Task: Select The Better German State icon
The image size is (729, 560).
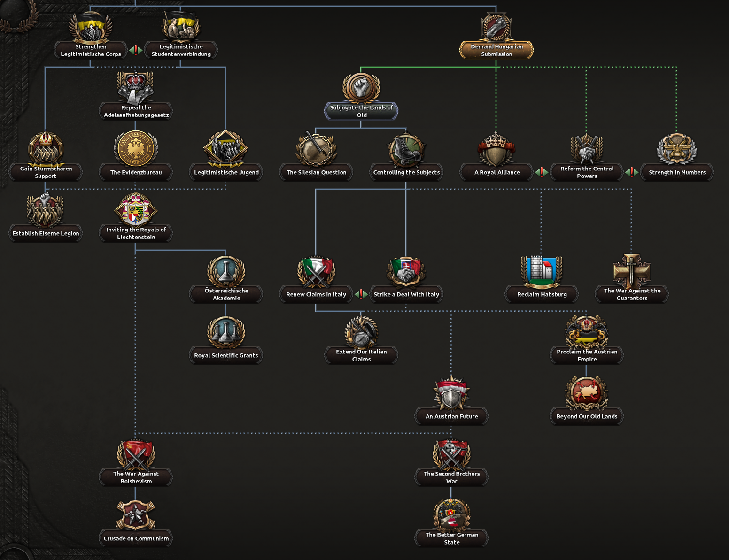Action: click(x=451, y=515)
